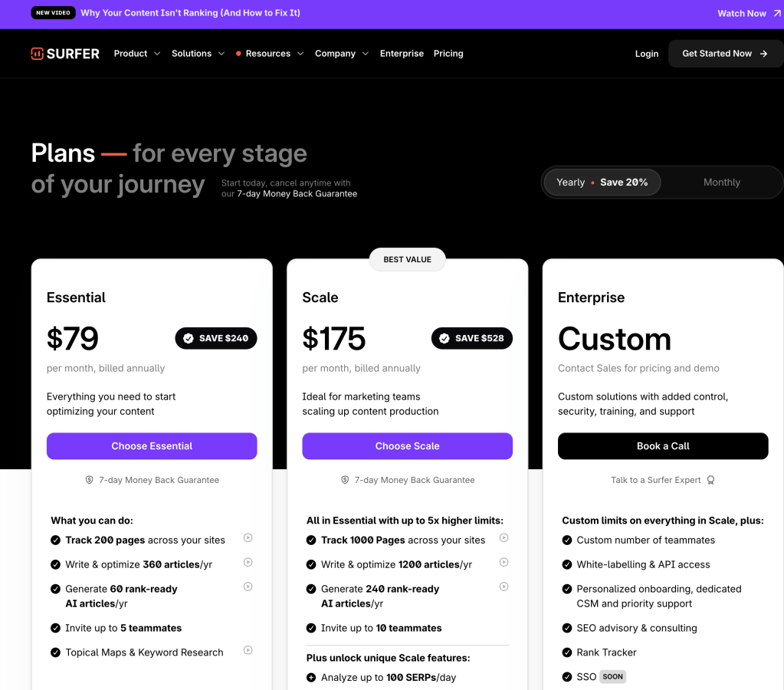Image resolution: width=784 pixels, height=690 pixels.
Task: Expand the Solutions dropdown menu
Action: (198, 54)
